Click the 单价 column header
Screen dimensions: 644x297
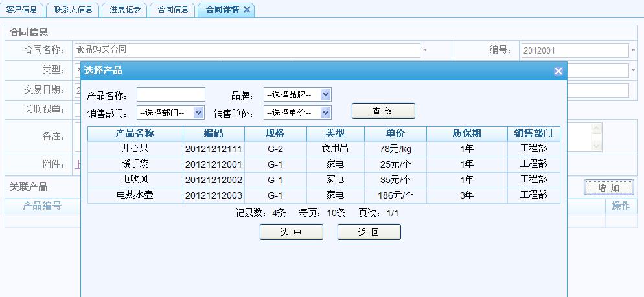coord(395,133)
